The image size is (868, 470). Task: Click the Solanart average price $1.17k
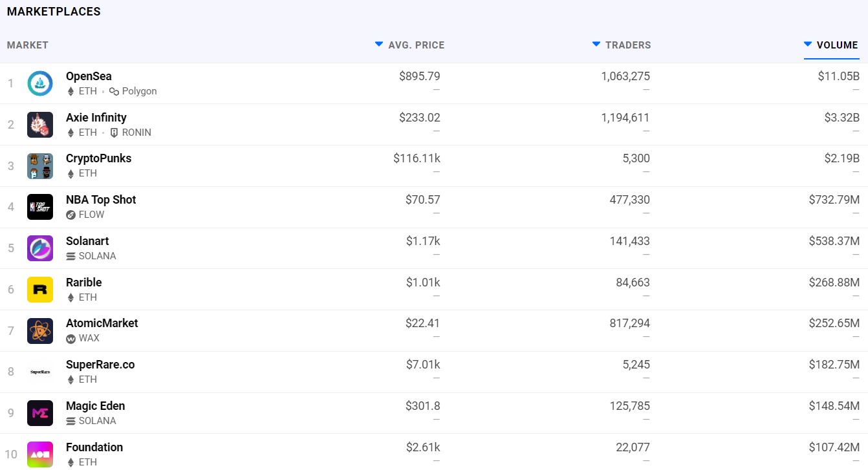[x=423, y=241]
